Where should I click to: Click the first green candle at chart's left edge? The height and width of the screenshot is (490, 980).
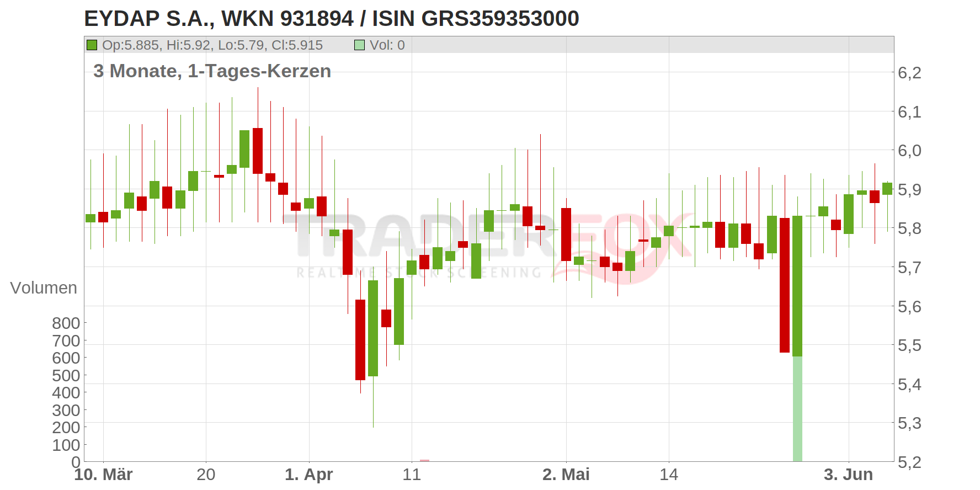click(x=90, y=218)
